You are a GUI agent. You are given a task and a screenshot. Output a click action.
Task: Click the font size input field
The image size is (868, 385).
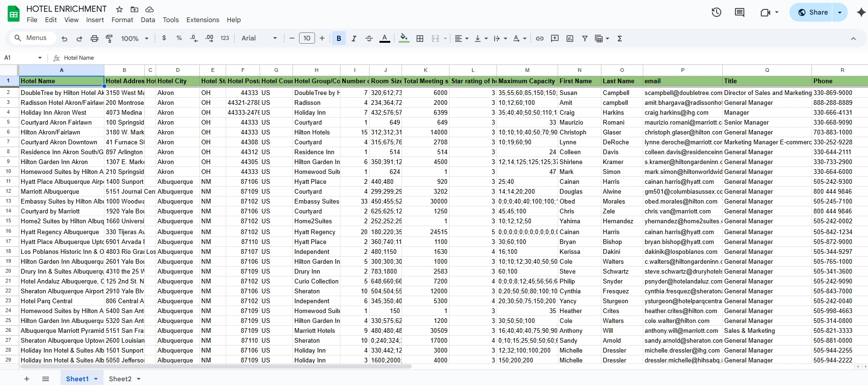[307, 39]
